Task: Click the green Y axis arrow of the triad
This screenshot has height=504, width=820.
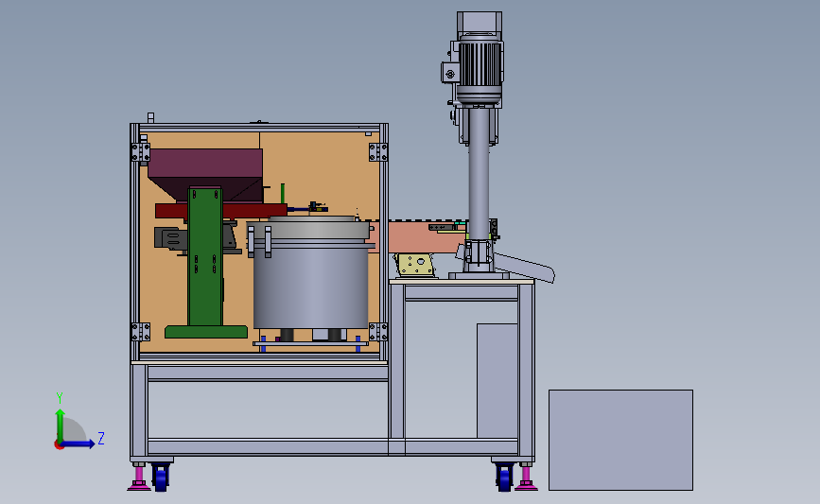Action: click(x=61, y=425)
